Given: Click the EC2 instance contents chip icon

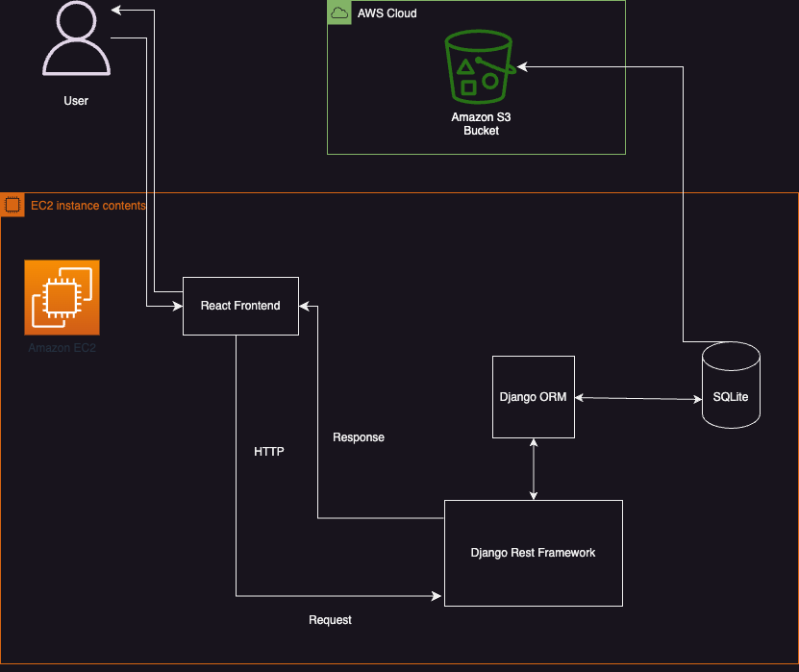Looking at the screenshot, I should 12,205.
